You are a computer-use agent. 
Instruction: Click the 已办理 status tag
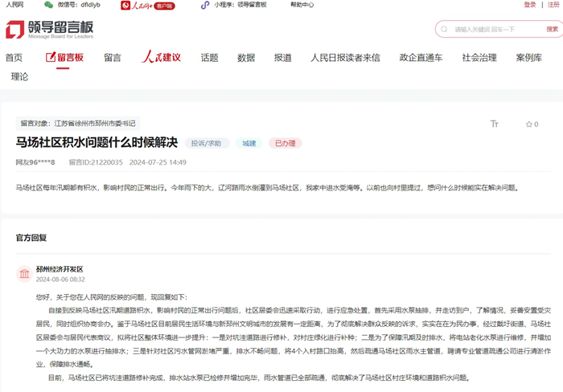[x=285, y=143]
